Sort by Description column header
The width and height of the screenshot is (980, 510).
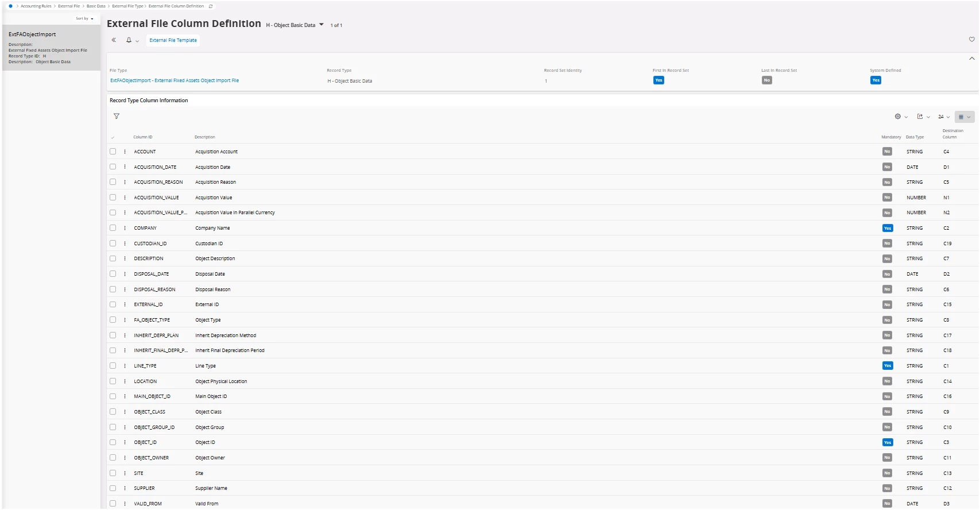pos(205,137)
